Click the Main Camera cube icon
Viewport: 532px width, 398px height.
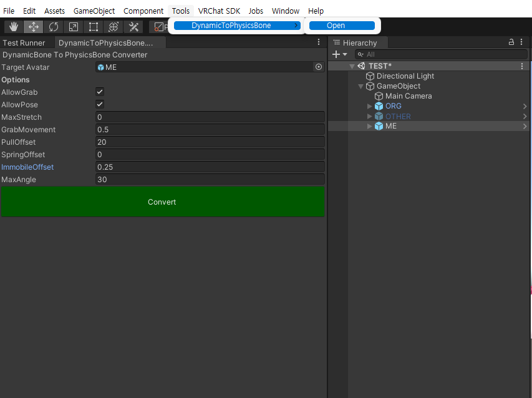[x=379, y=96]
